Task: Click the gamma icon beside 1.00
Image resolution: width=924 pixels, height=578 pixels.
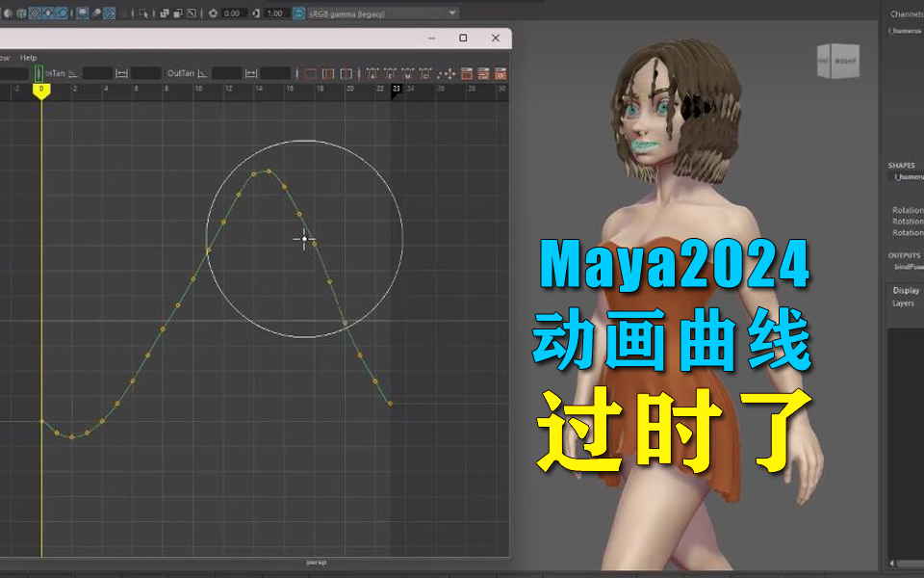Action: point(256,13)
